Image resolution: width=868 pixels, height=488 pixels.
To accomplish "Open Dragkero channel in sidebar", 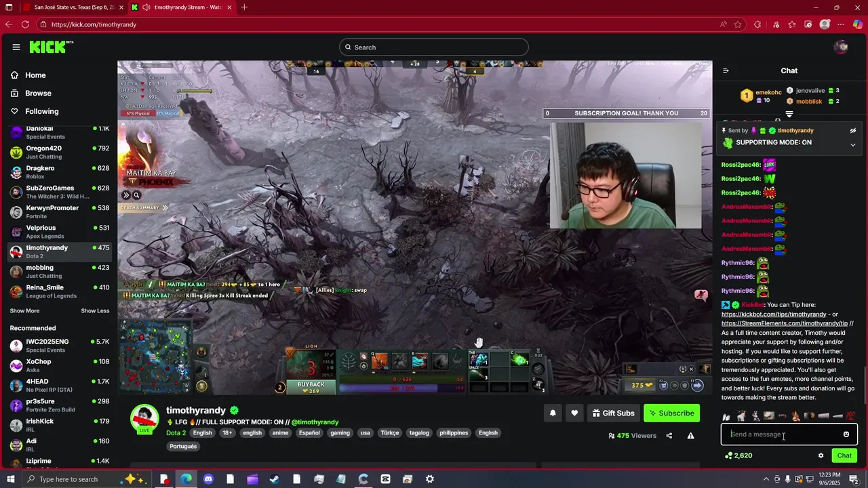I will point(60,172).
